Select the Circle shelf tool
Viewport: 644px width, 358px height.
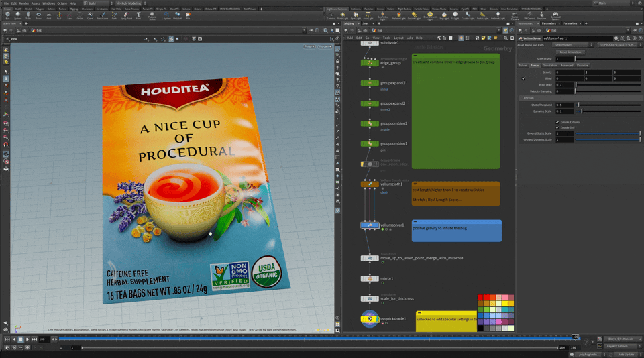(x=80, y=15)
